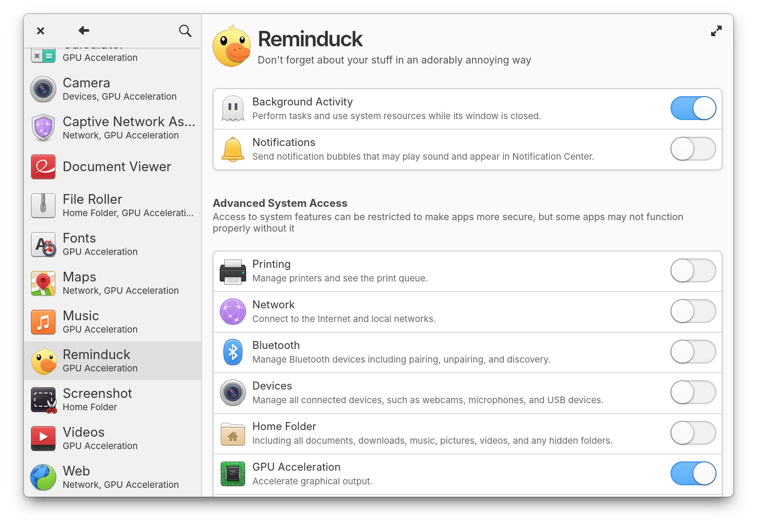Click the Document Viewer icon
This screenshot has width=757, height=532.
[43, 167]
